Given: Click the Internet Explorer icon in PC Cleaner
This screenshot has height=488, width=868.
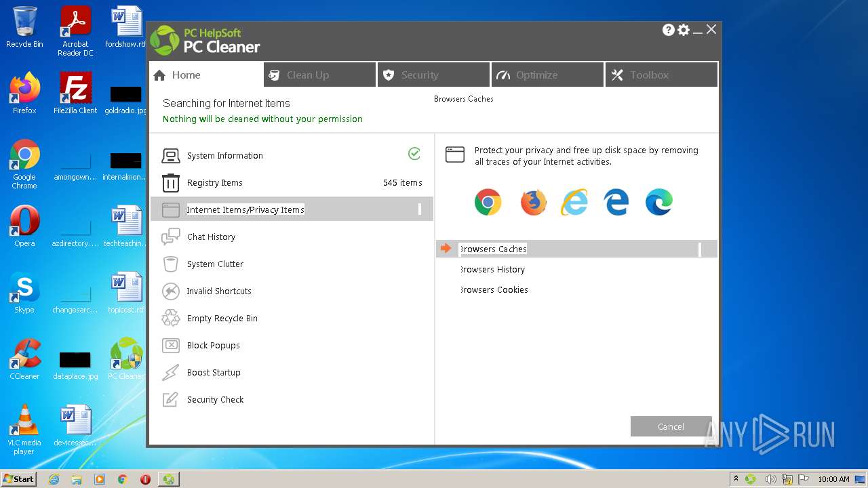Looking at the screenshot, I should [574, 202].
